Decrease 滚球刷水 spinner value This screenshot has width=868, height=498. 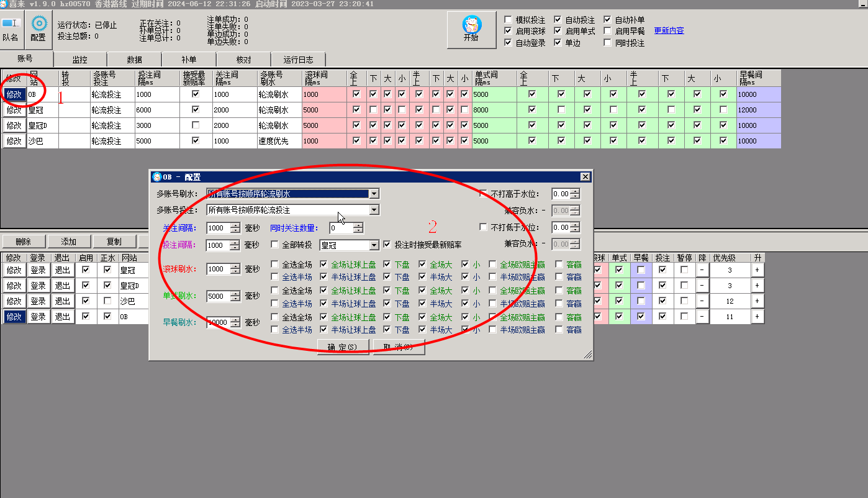tap(235, 272)
